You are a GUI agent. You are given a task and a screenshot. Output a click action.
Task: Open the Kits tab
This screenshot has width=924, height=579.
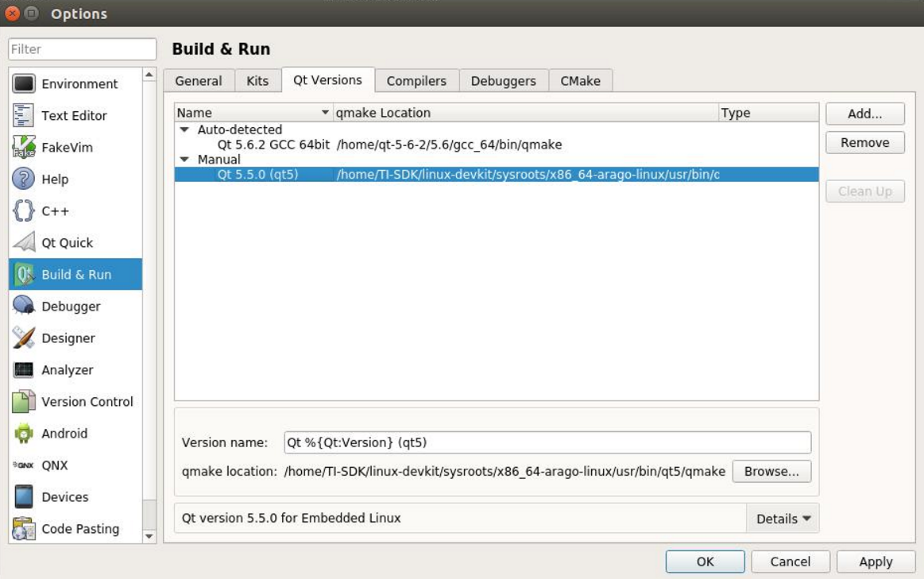point(259,80)
